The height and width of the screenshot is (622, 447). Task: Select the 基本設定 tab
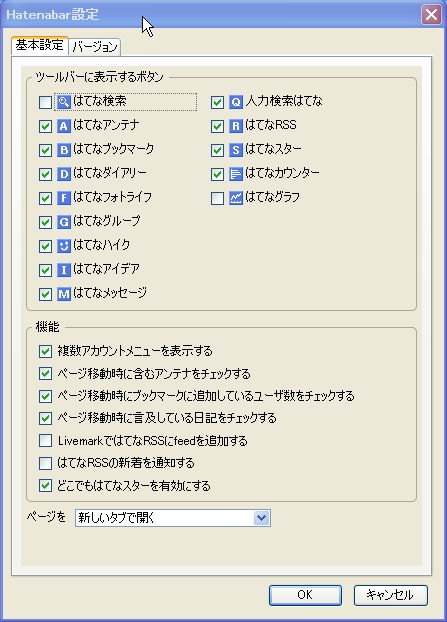pyautogui.click(x=40, y=46)
